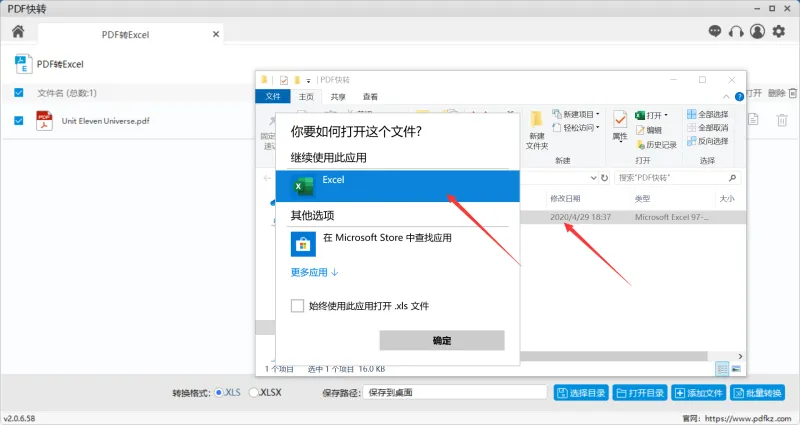Click the 打开目录 button
This screenshot has width=800, height=425.
point(640,393)
